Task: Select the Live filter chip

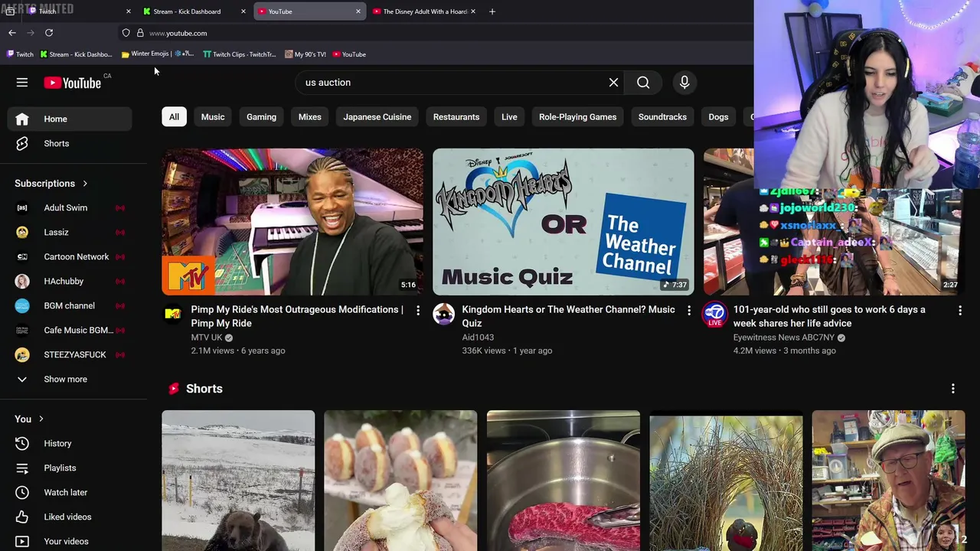Action: [x=509, y=117]
